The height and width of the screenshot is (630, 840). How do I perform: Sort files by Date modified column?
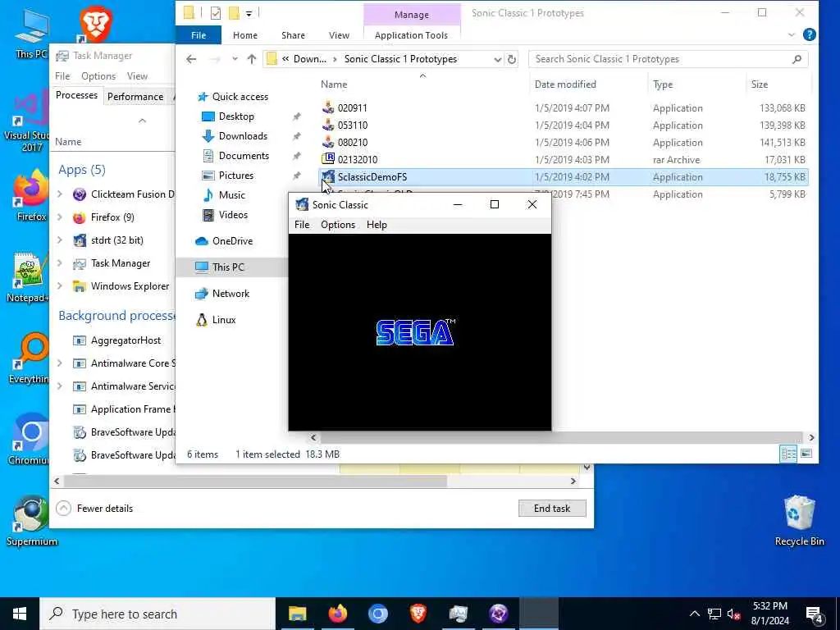coord(565,84)
